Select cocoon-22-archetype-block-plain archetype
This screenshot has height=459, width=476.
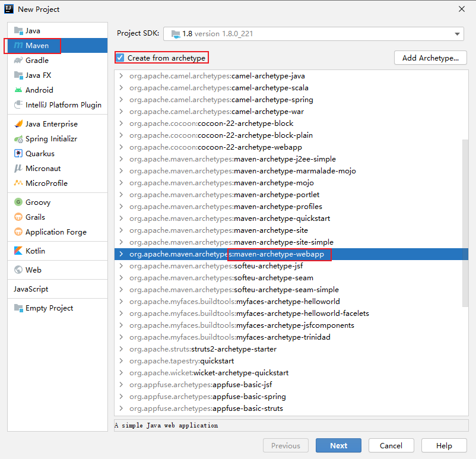point(291,135)
